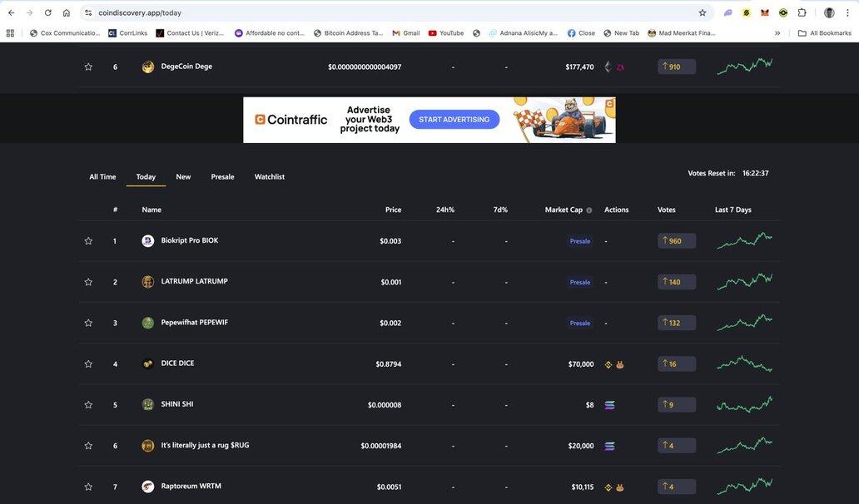The width and height of the screenshot is (859, 504).
Task: Open the browser Extensions puzzle icon
Action: (x=802, y=12)
